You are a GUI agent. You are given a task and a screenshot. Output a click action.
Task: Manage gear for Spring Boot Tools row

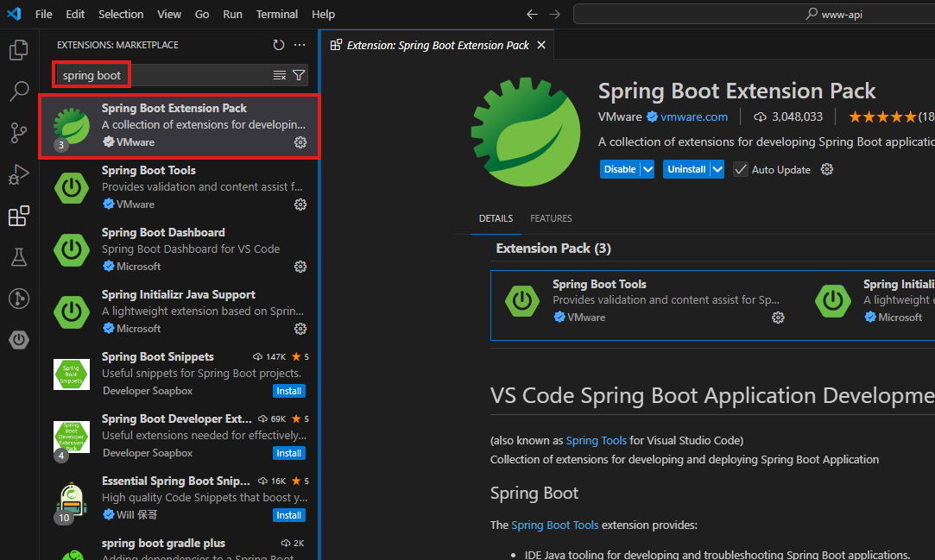click(x=300, y=204)
